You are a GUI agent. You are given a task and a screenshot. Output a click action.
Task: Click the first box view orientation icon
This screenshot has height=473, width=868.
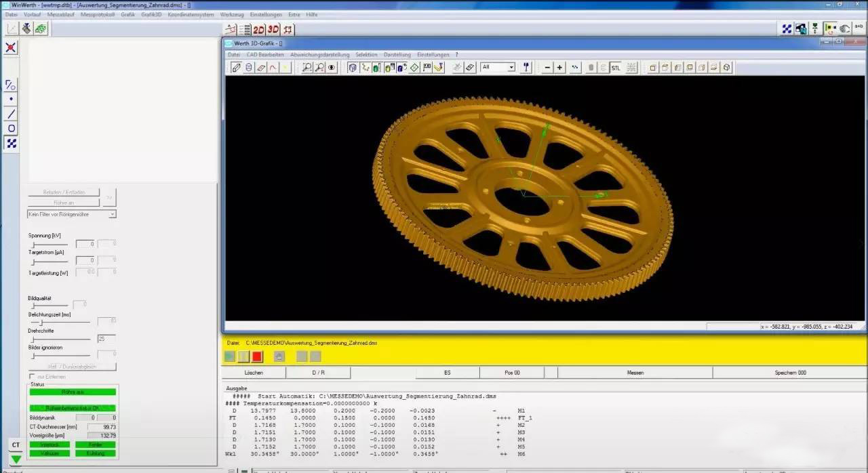[x=652, y=67]
